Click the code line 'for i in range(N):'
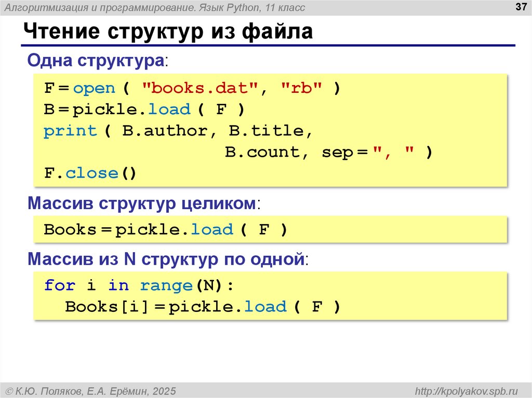Screen dimensions: 532x398 (x=139, y=285)
